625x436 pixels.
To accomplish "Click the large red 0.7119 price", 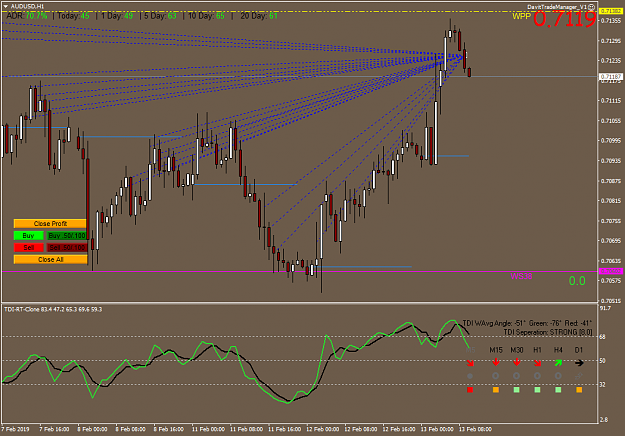I will [x=565, y=19].
